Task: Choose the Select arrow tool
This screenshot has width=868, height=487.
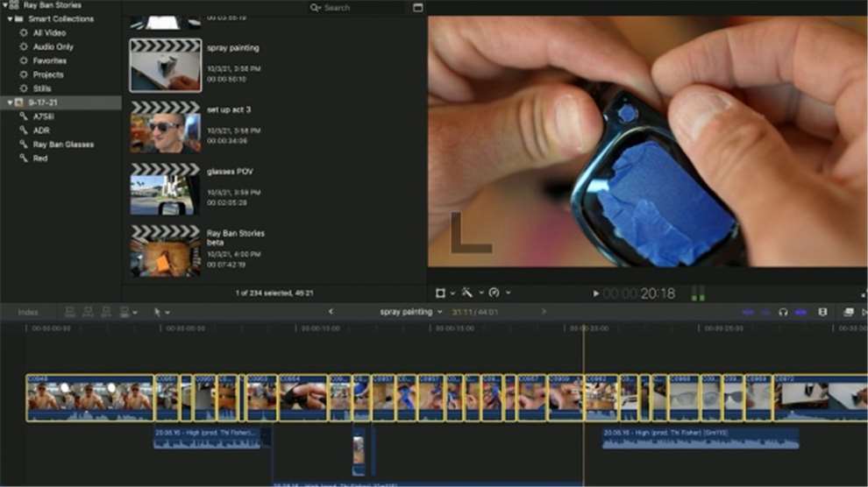Action: click(157, 313)
